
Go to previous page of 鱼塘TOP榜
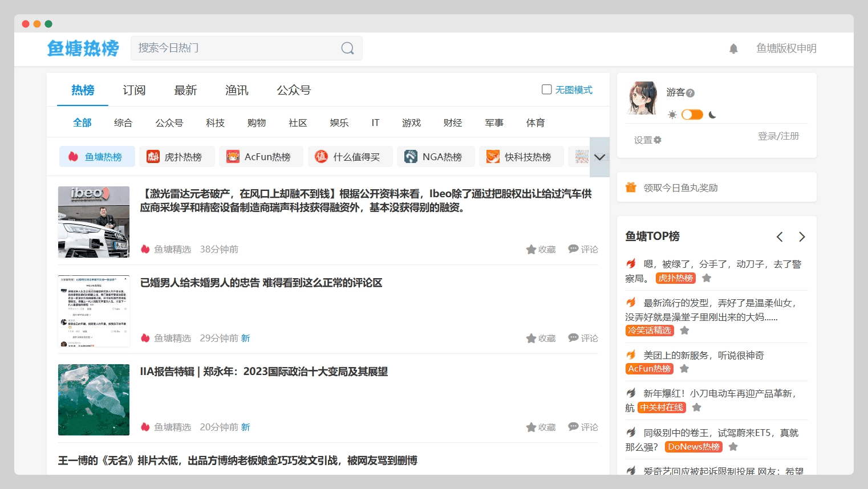[780, 237]
